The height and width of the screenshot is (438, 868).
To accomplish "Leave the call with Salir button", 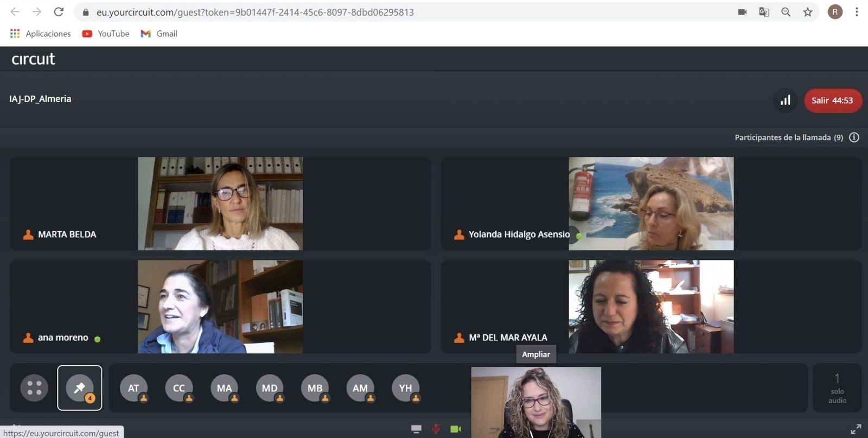I will 833,100.
